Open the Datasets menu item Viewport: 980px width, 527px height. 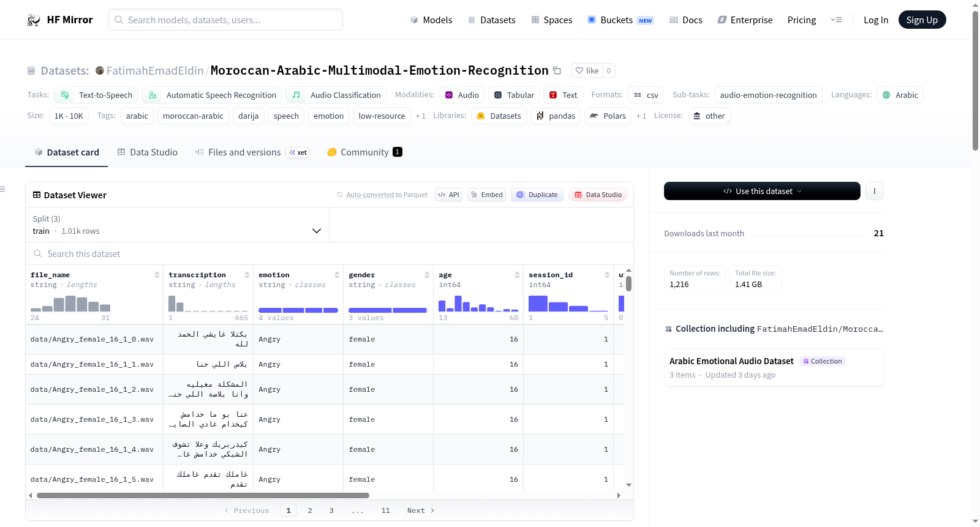pyautogui.click(x=491, y=20)
